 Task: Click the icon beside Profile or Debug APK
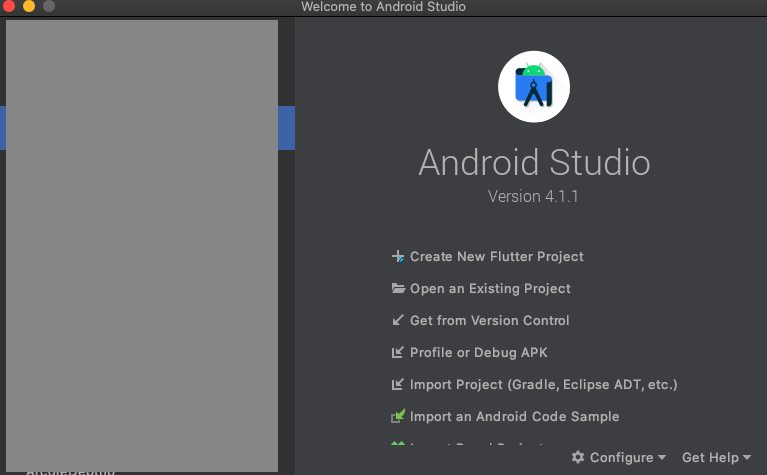(x=398, y=352)
